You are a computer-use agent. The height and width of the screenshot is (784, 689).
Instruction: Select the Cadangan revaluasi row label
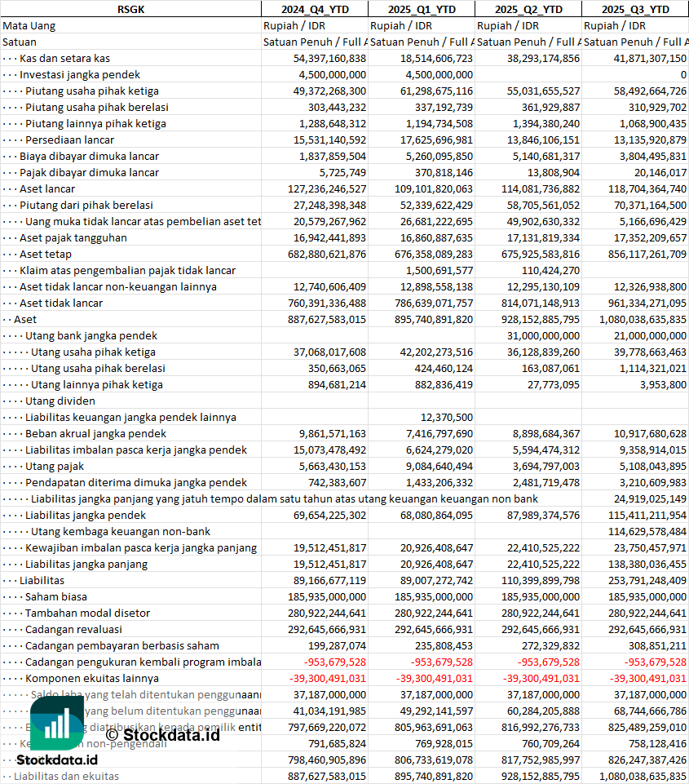(73, 630)
